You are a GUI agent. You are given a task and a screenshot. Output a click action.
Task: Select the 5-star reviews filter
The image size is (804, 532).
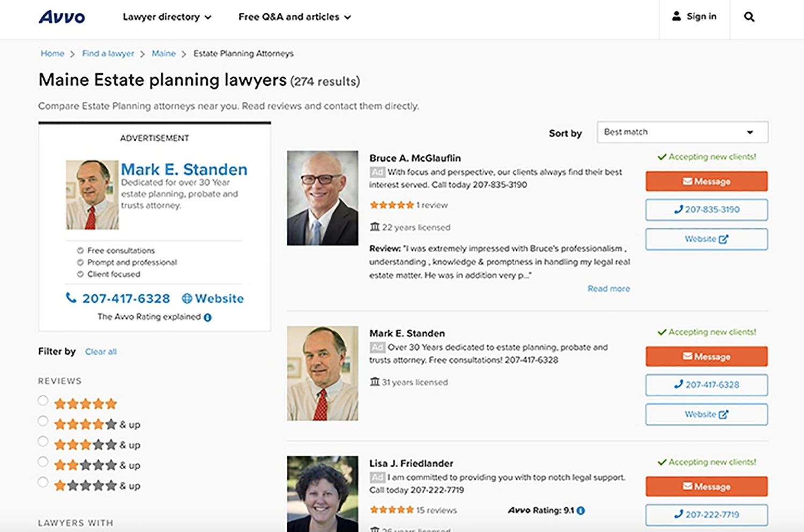coord(43,400)
